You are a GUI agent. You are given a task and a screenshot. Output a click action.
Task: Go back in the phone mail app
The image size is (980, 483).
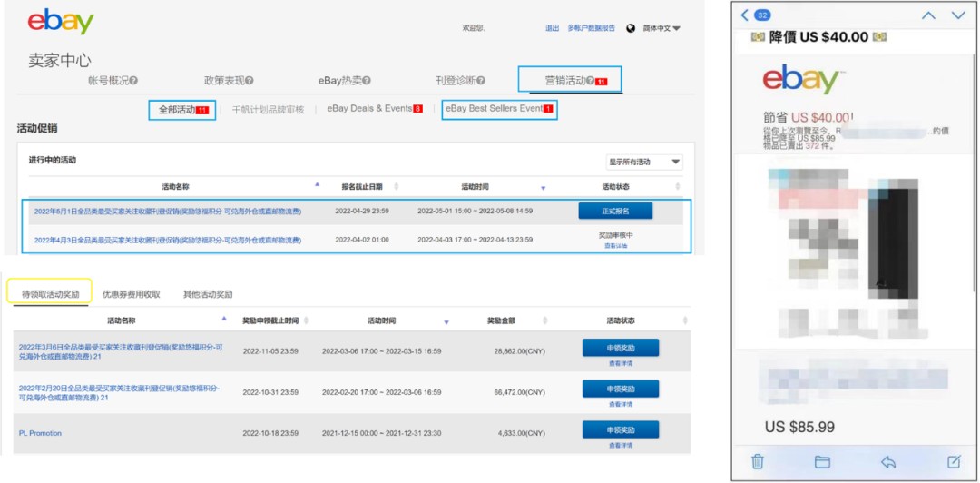pos(744,15)
